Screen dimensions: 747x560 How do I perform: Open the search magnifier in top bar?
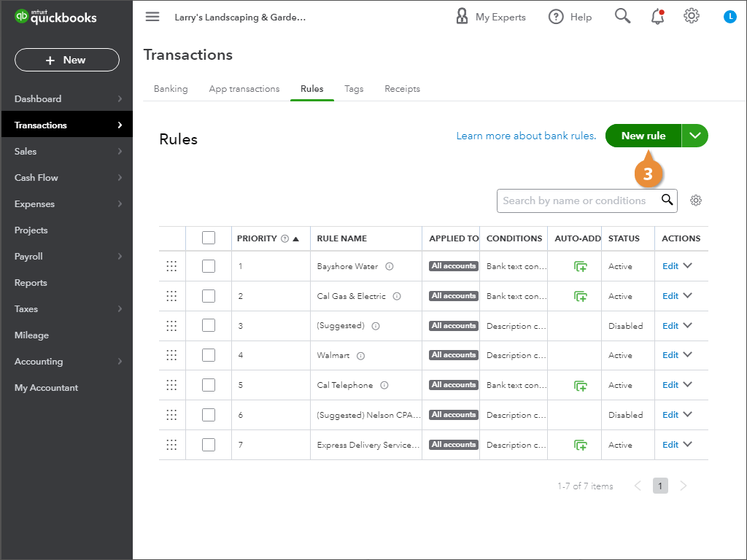coord(622,16)
